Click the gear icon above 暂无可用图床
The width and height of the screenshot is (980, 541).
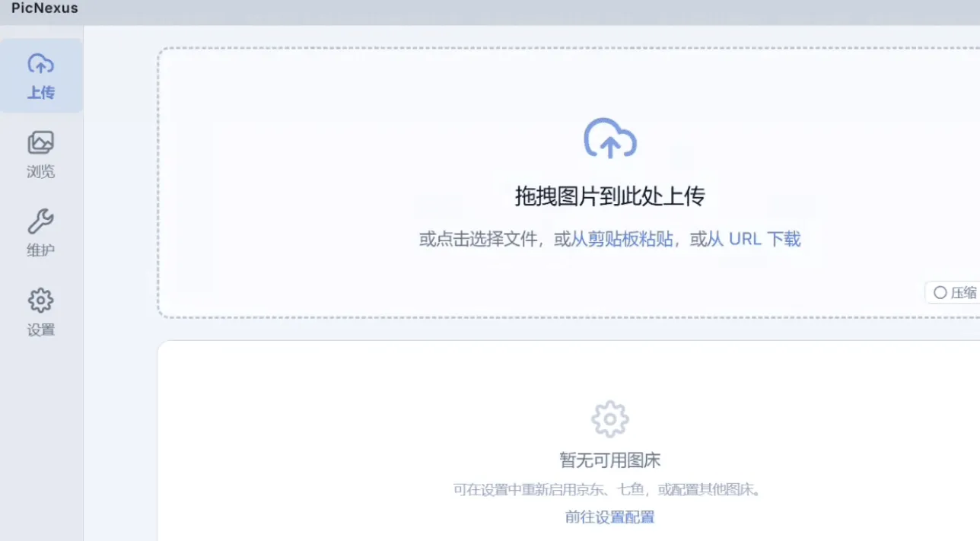pos(610,419)
